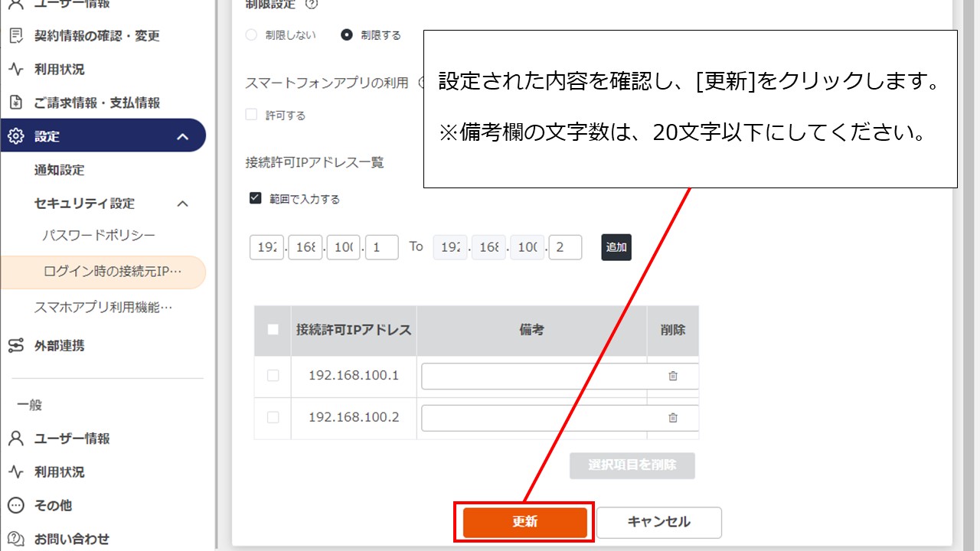Click the その他 ellipsis icon
This screenshot has height=551, width=980.
click(15, 506)
